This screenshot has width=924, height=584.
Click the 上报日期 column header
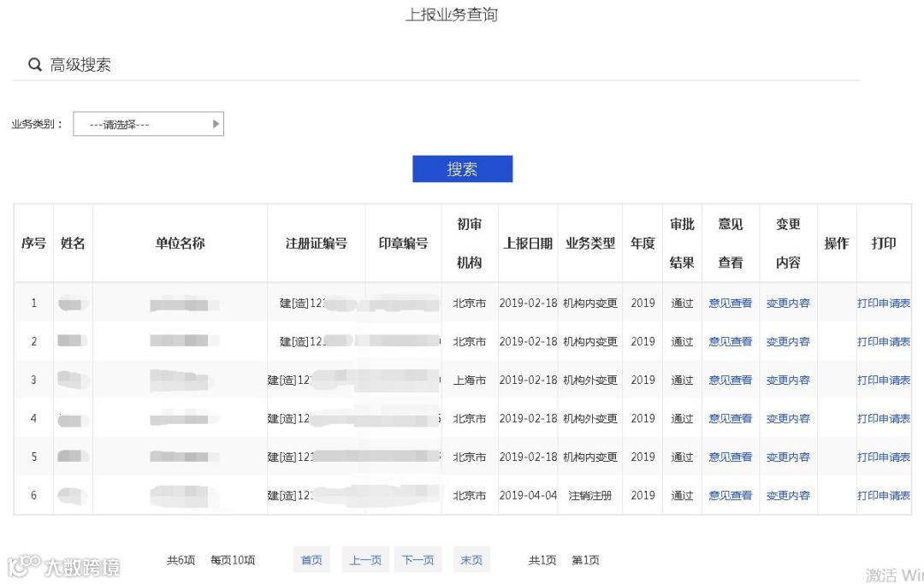[528, 243]
